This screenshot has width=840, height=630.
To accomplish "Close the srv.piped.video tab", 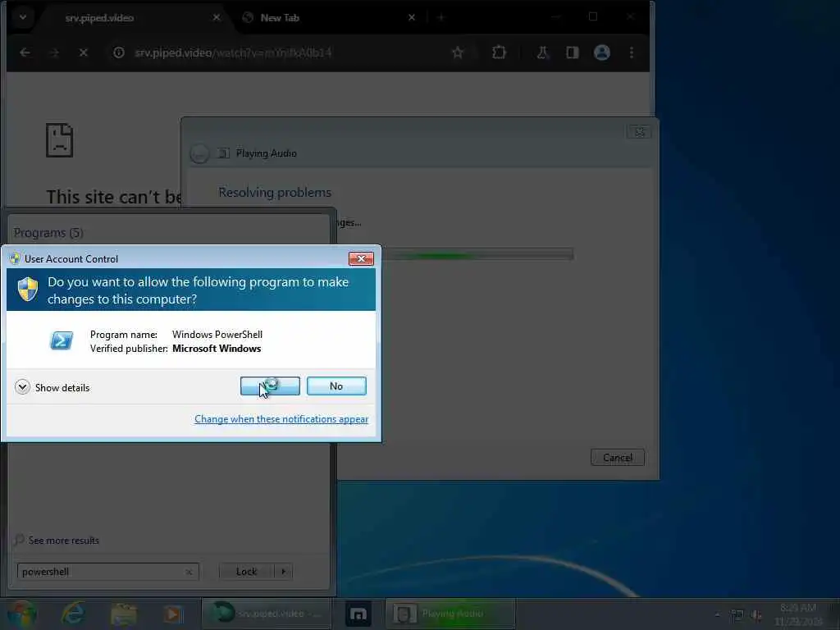I will pos(217,18).
